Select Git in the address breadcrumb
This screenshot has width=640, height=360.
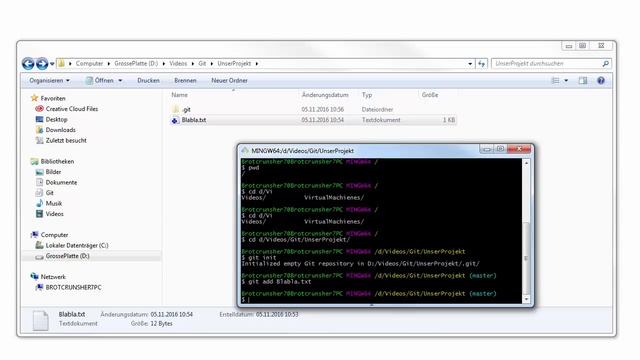point(202,64)
